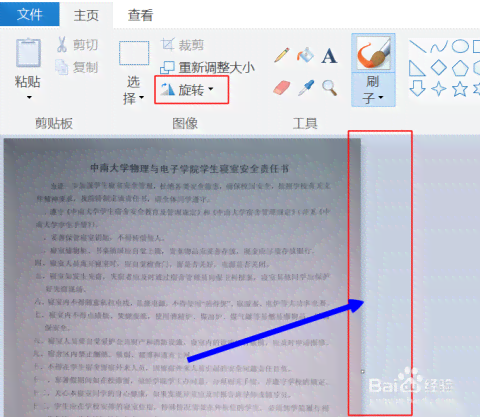Select the Curve shape
The image size is (480, 417).
click(439, 46)
